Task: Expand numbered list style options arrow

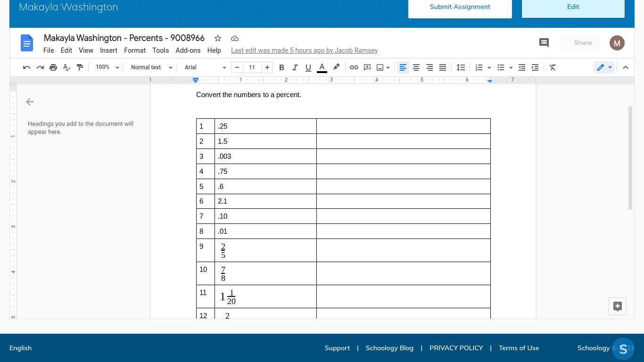Action: [489, 67]
